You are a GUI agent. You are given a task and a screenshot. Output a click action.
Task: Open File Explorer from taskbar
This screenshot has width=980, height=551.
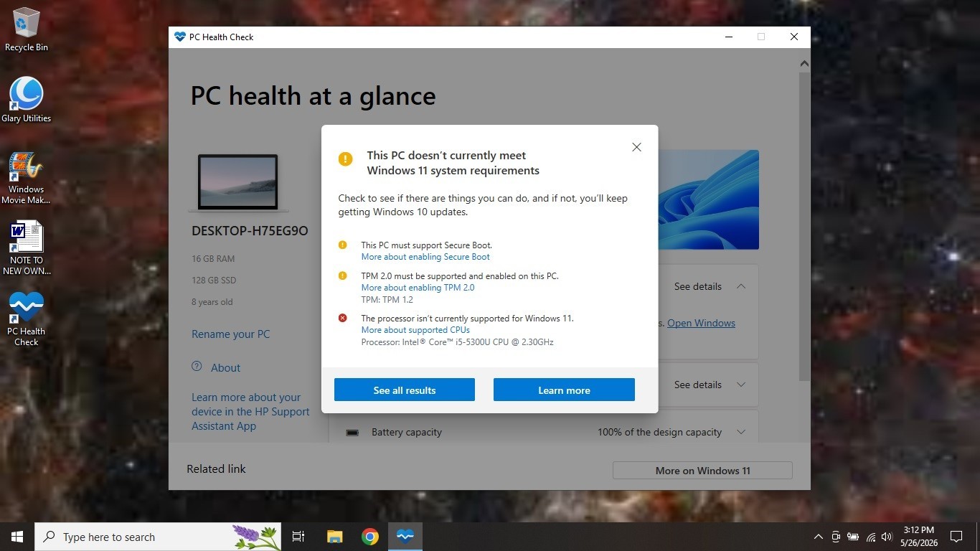pos(334,537)
